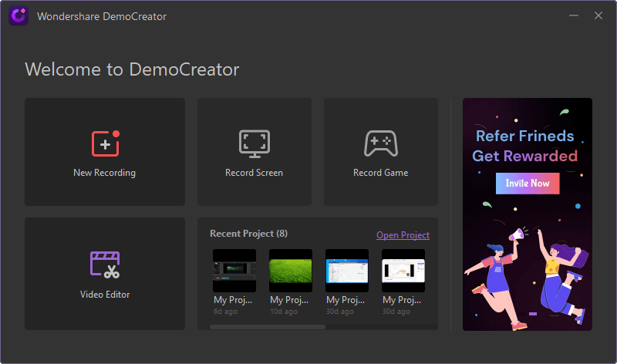Click the DemoCreator logo icon
Screen dimensions: 617x364
pos(19,16)
